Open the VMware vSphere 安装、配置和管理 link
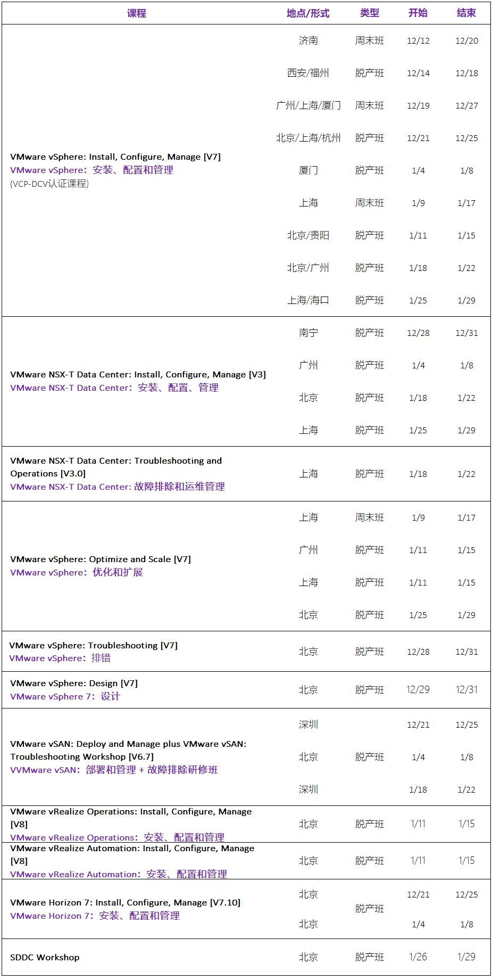The width and height of the screenshot is (492, 980). click(91, 170)
